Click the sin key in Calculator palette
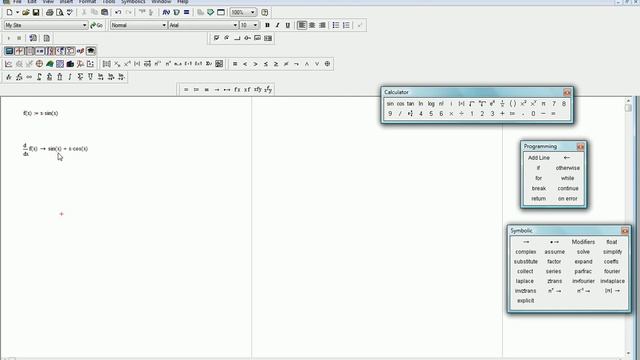This screenshot has height=360, width=640. pos(390,104)
